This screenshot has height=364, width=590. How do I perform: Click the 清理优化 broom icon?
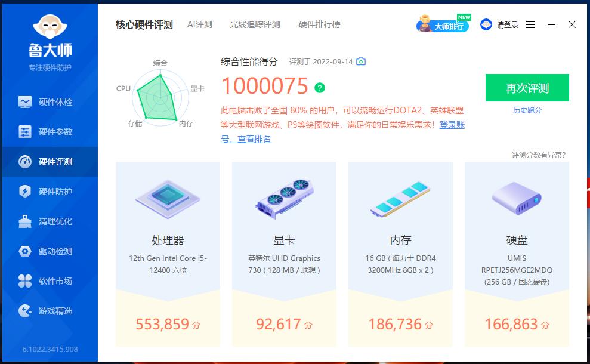(x=25, y=221)
